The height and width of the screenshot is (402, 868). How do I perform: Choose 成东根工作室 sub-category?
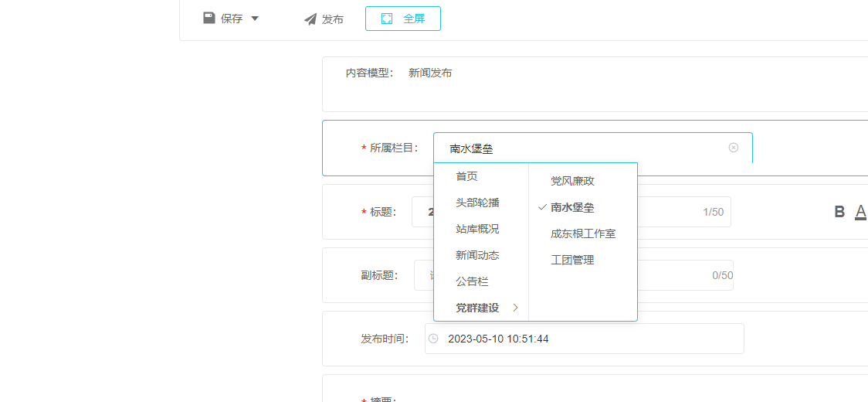pyautogui.click(x=583, y=233)
